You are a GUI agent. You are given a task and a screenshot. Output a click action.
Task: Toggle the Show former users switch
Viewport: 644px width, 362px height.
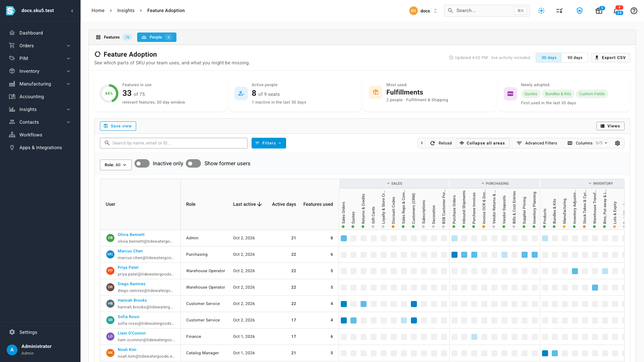click(193, 164)
